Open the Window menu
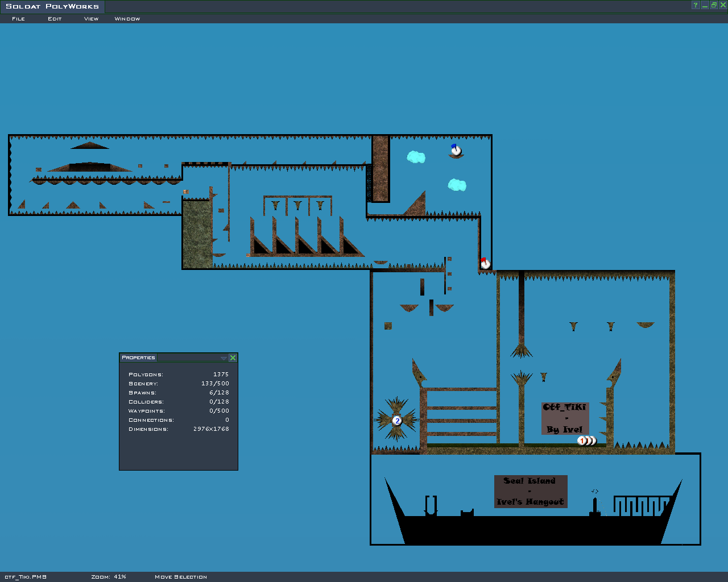This screenshot has width=728, height=582. click(127, 19)
